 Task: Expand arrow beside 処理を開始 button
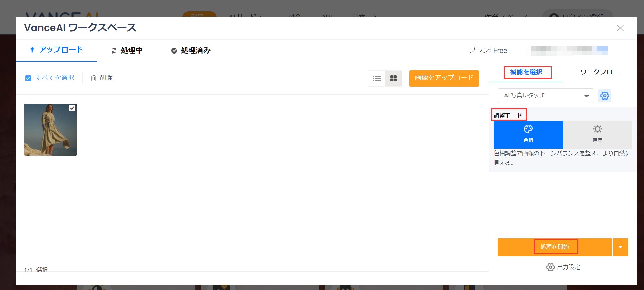point(620,247)
